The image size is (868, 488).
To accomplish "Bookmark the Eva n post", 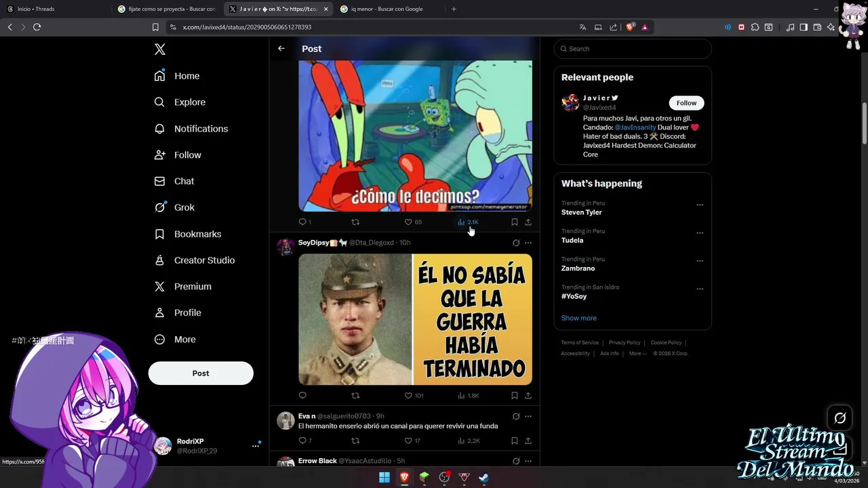I will click(x=515, y=441).
